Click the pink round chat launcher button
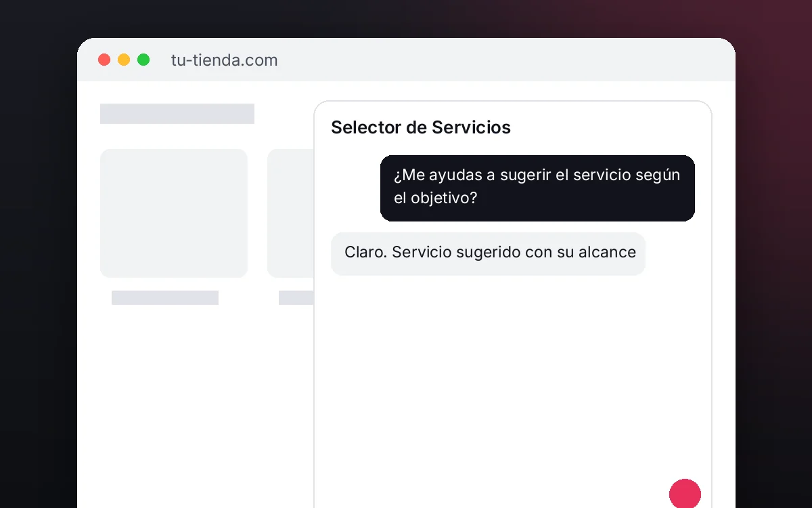The image size is (812, 508). (685, 494)
